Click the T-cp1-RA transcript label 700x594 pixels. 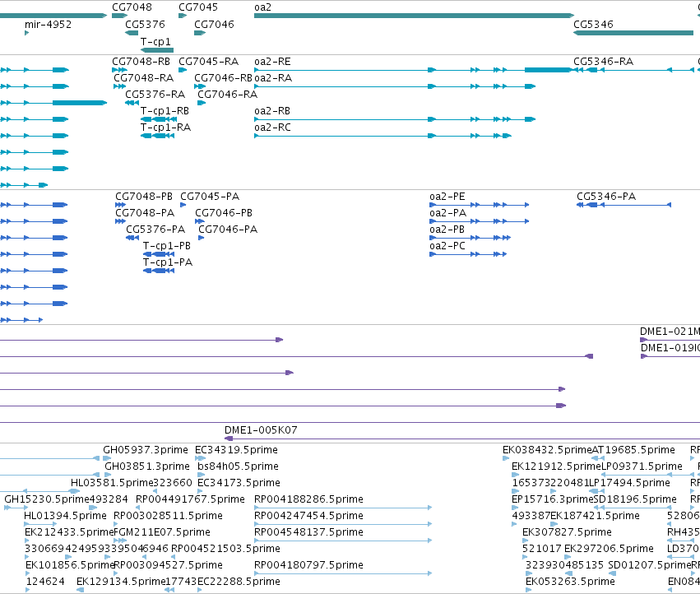[x=165, y=128]
